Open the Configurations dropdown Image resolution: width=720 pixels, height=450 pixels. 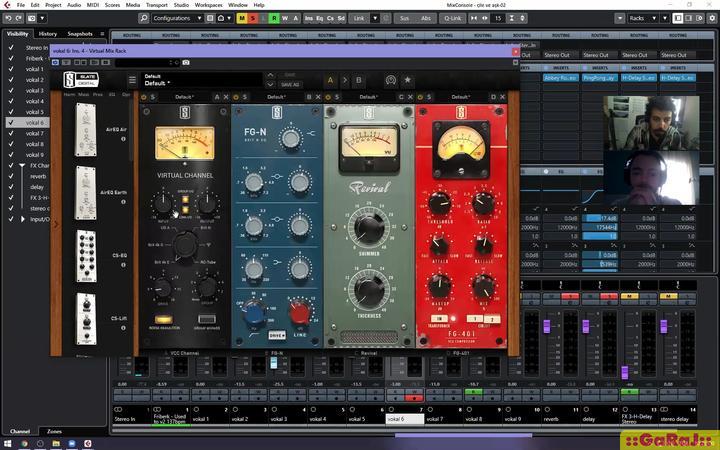[x=177, y=18]
